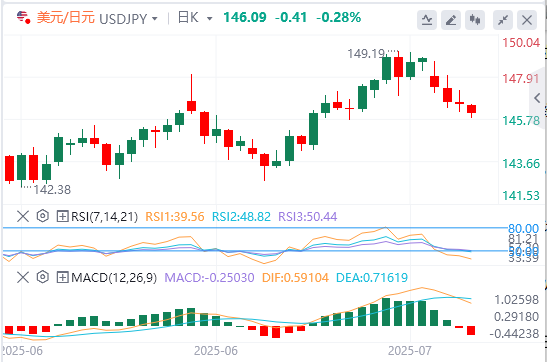Click the RSI(7,14,21) label
Image resolution: width=547 pixels, height=362 pixels.
click(x=105, y=217)
